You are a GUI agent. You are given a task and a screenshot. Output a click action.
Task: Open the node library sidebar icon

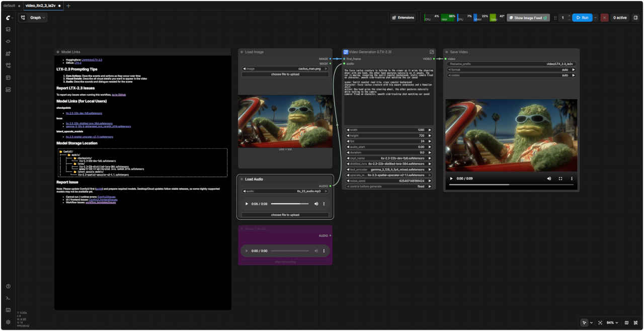[x=8, y=41]
